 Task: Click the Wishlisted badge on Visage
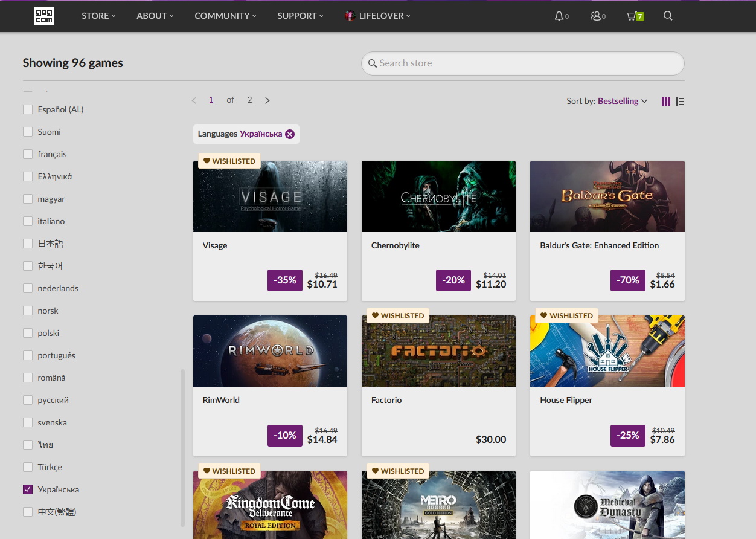pos(229,161)
